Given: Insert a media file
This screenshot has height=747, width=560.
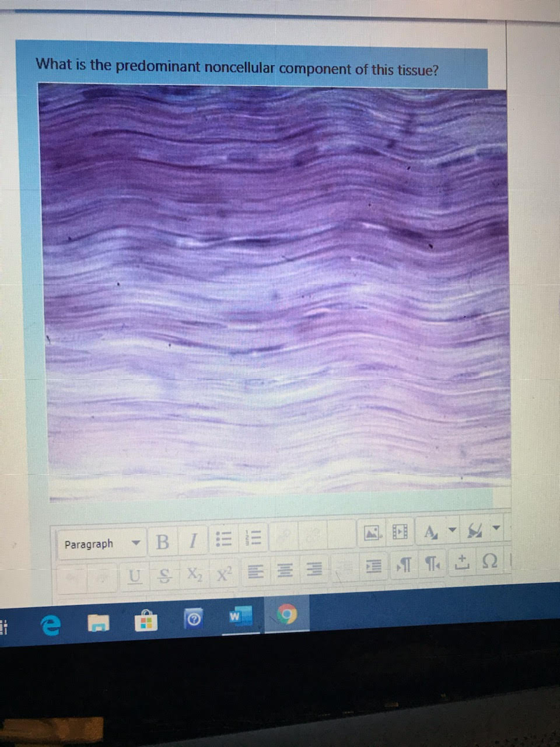Looking at the screenshot, I should [x=400, y=532].
